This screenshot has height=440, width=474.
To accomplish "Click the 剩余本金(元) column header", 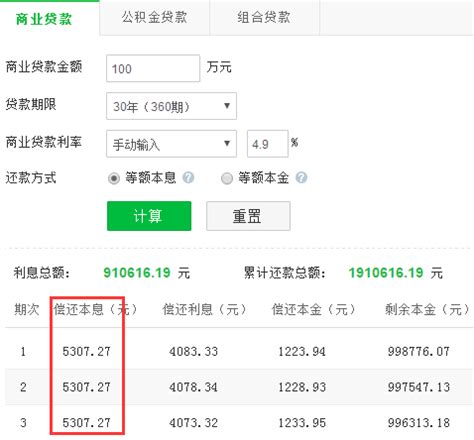I will coord(427,309).
